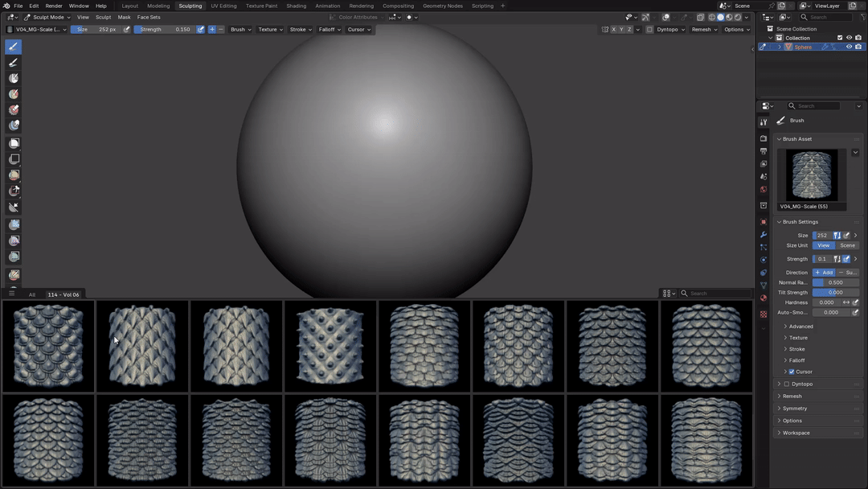This screenshot has height=489, width=868.
Task: Open the Tool properties tab
Action: [764, 121]
